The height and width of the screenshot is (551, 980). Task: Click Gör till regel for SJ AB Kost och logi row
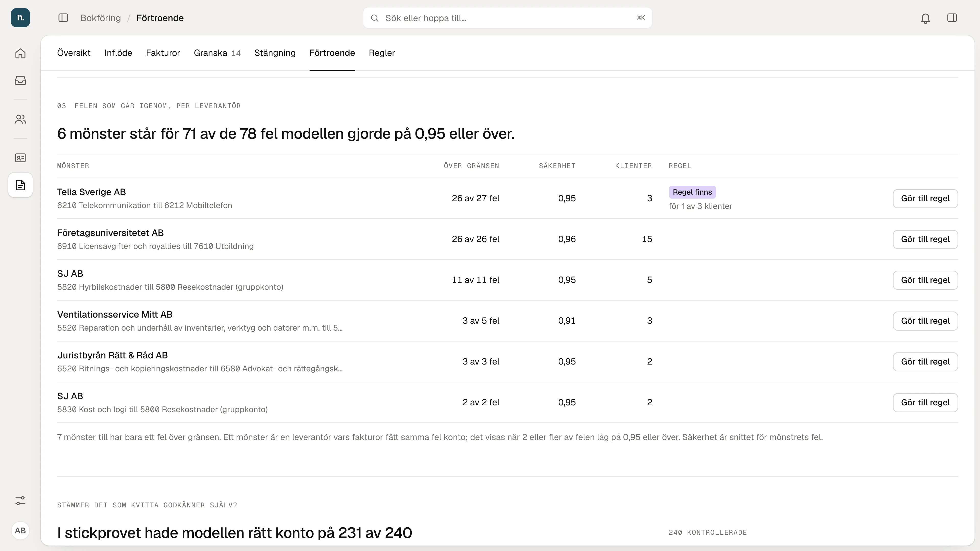pyautogui.click(x=925, y=402)
